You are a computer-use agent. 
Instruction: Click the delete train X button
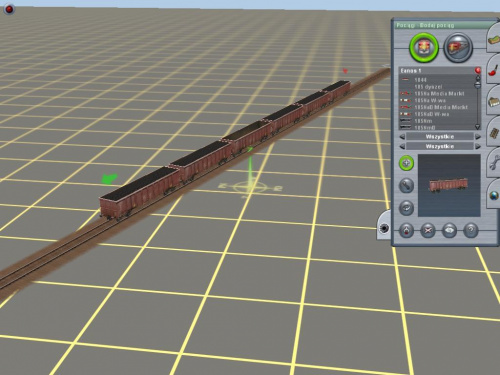428,230
